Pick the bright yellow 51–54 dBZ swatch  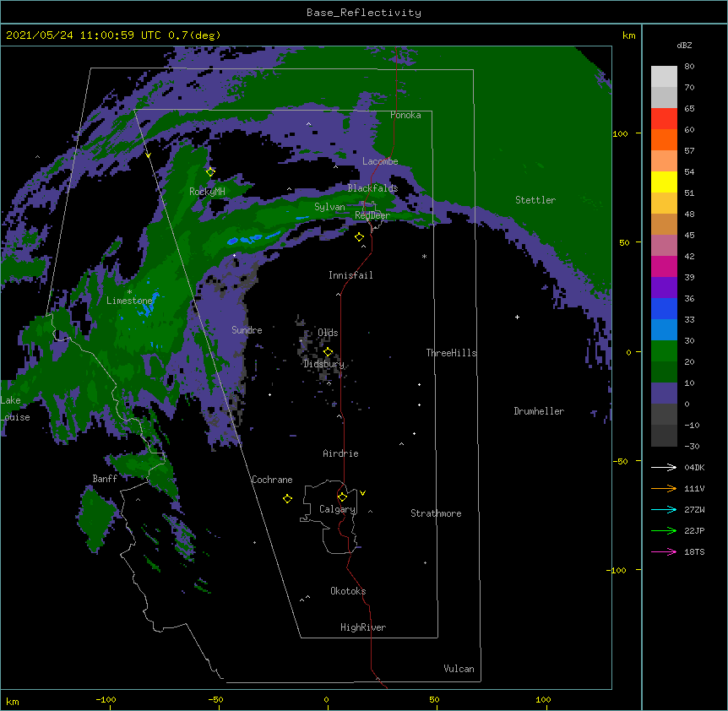[664, 182]
